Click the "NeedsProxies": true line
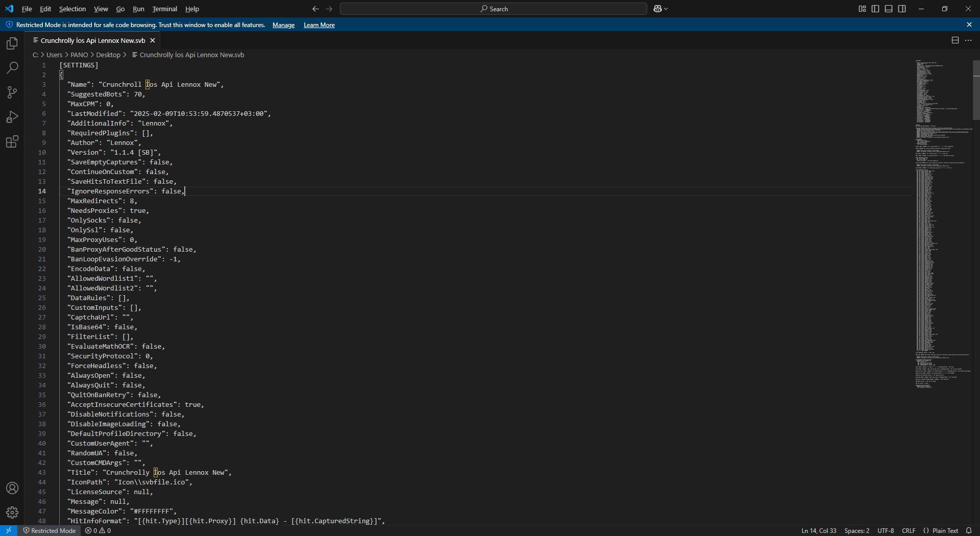This screenshot has height=536, width=980. (x=108, y=211)
